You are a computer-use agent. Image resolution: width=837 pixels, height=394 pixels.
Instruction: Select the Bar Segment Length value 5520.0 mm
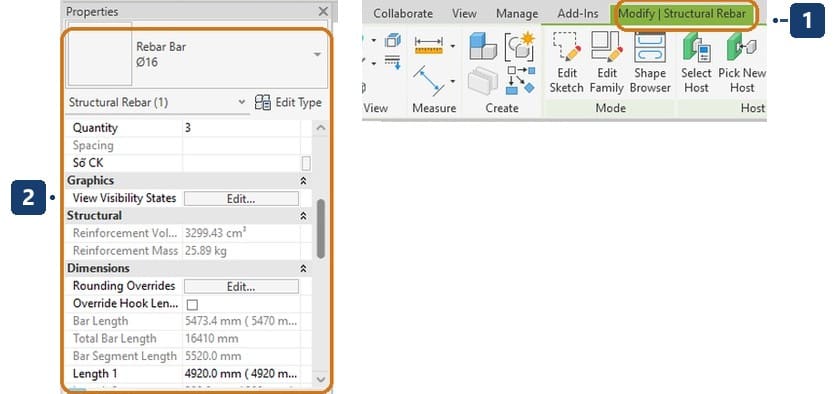click(x=241, y=356)
